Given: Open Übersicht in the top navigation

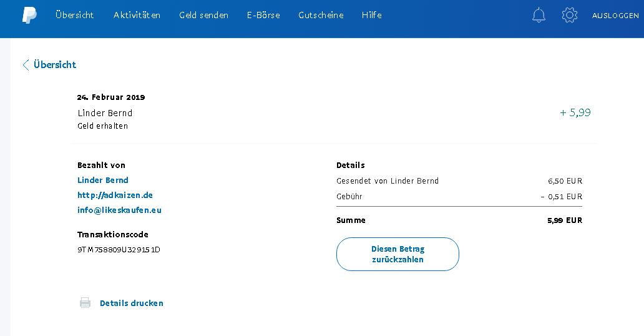Looking at the screenshot, I should [74, 15].
